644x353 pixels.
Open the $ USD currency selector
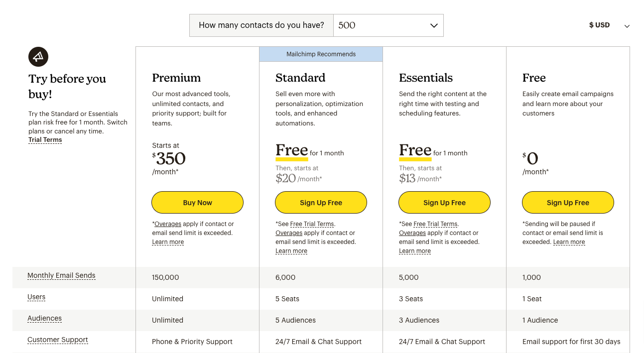(599, 25)
